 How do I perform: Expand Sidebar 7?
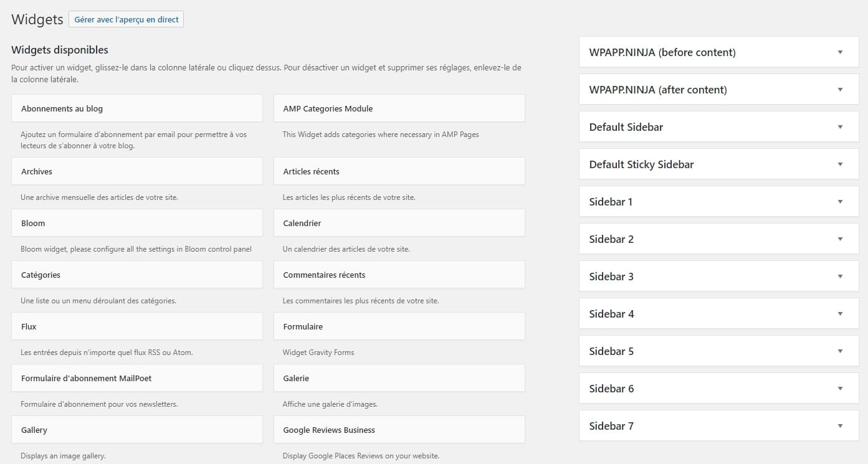point(718,425)
